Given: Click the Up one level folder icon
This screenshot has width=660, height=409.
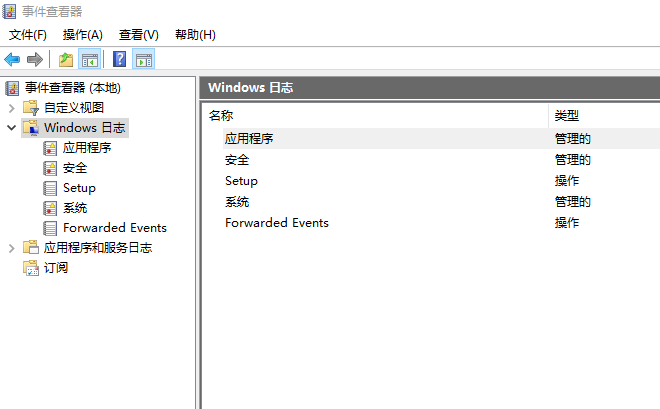Looking at the screenshot, I should click(x=66, y=59).
